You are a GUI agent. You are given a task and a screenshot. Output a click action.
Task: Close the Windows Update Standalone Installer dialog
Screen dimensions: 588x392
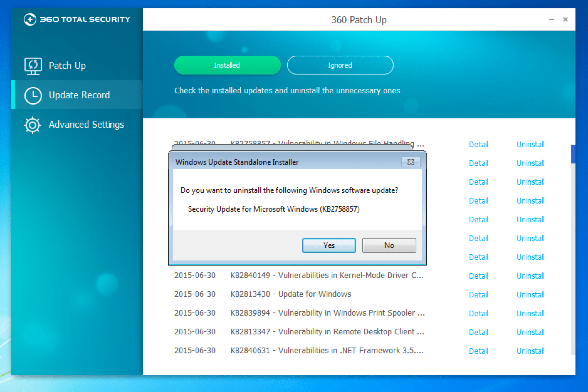[411, 162]
